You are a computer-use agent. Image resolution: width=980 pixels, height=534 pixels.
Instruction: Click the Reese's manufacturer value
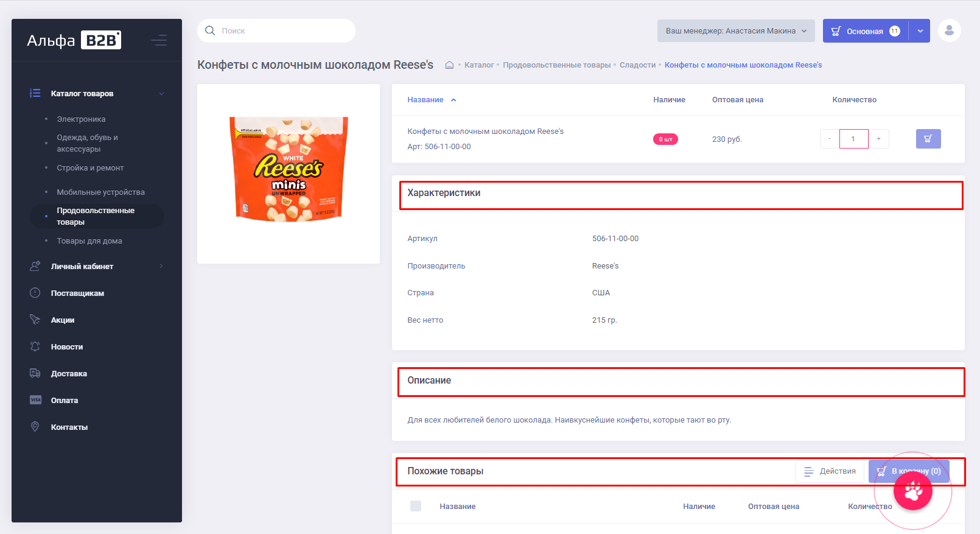[605, 266]
